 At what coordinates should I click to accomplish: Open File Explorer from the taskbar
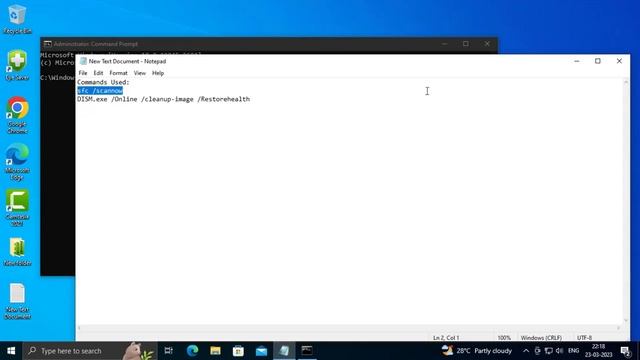215,351
